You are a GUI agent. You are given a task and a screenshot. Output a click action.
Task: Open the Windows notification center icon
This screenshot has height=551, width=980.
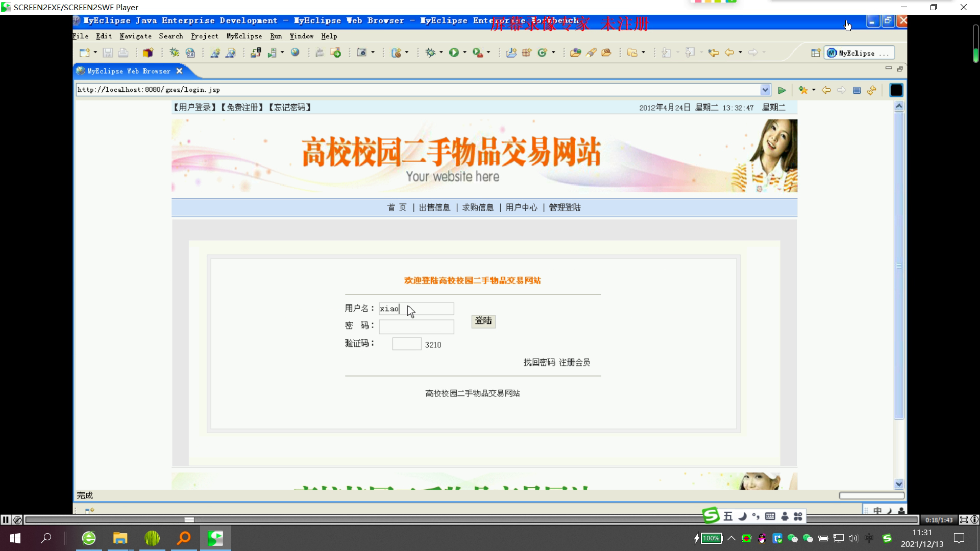[x=959, y=538]
